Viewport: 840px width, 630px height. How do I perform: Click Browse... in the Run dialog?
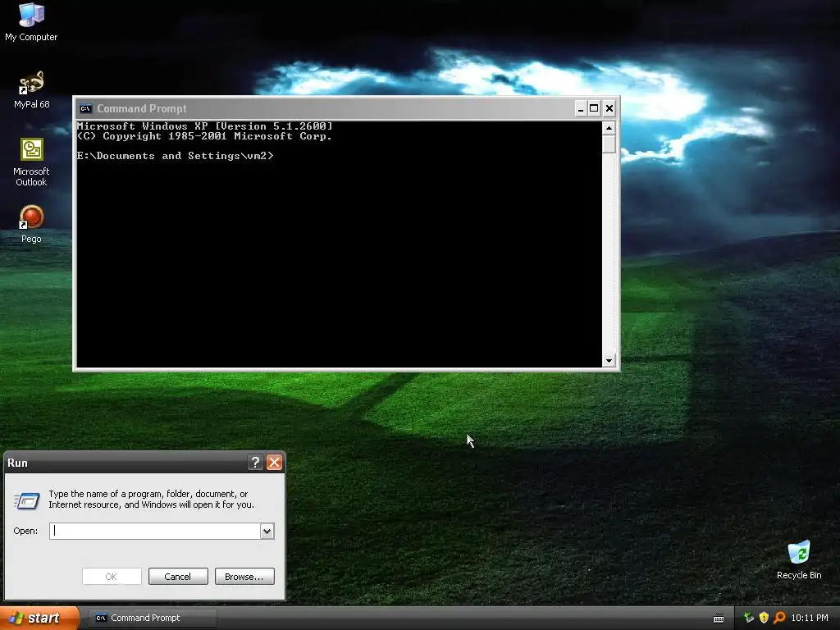(244, 577)
